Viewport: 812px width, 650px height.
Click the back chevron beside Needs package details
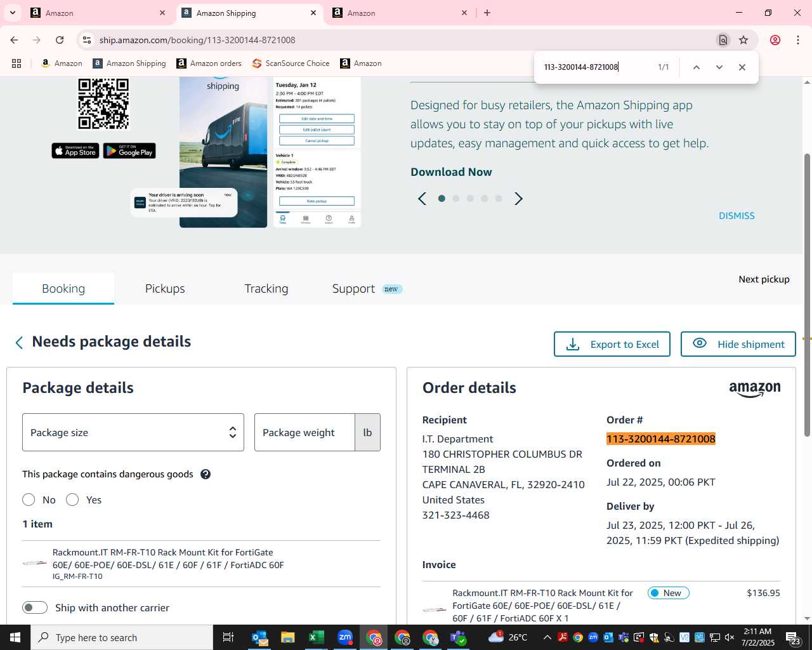point(19,343)
